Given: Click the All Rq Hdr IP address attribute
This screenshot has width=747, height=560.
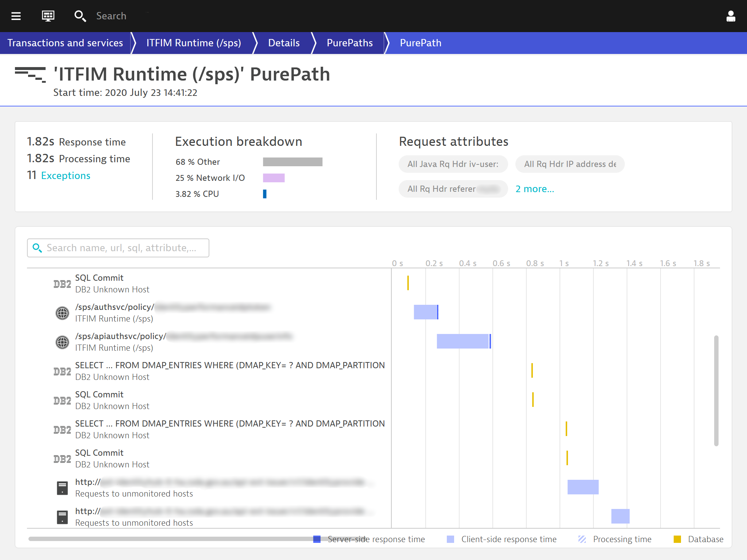Looking at the screenshot, I should [570, 164].
